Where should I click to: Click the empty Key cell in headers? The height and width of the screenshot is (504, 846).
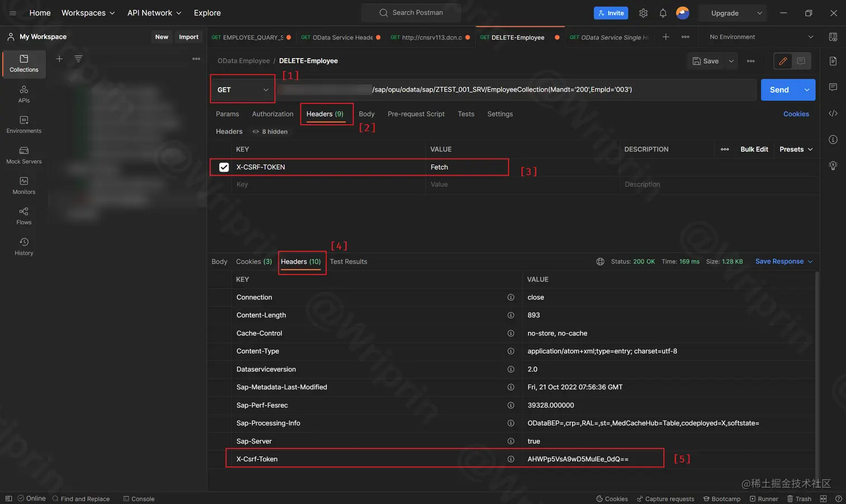click(x=329, y=185)
